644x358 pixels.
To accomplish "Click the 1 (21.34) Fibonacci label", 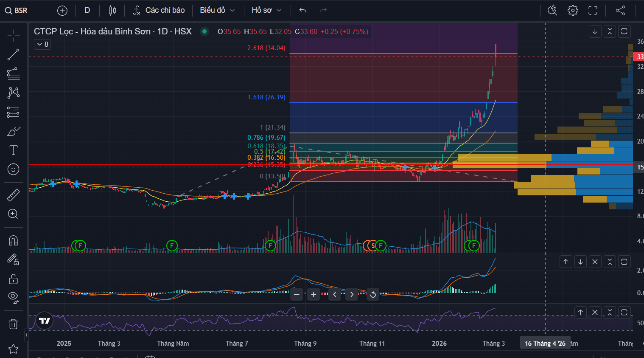I will click(273, 127).
